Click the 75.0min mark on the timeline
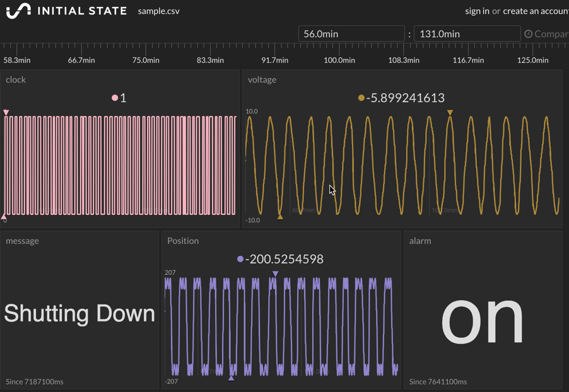Screen dimensions: 569x392 click(146, 60)
